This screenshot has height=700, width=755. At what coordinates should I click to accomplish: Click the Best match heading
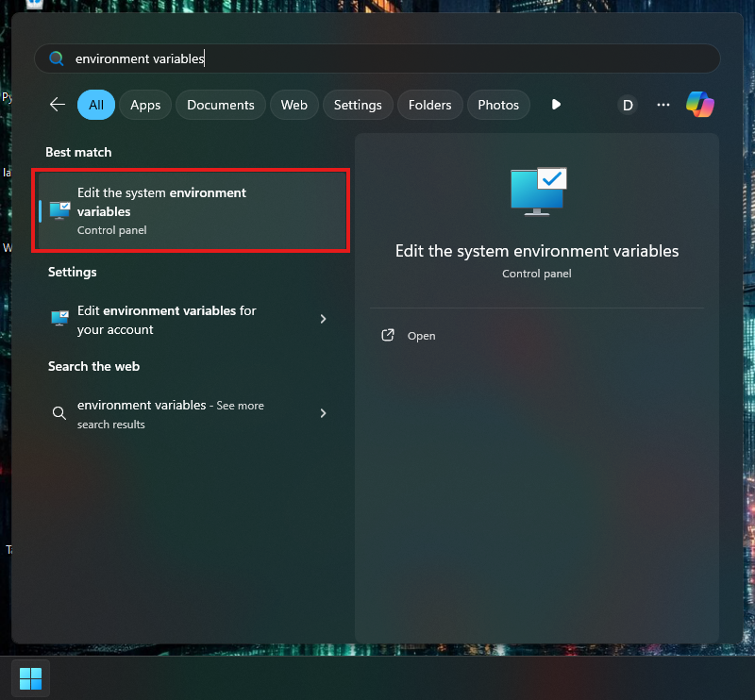78,152
